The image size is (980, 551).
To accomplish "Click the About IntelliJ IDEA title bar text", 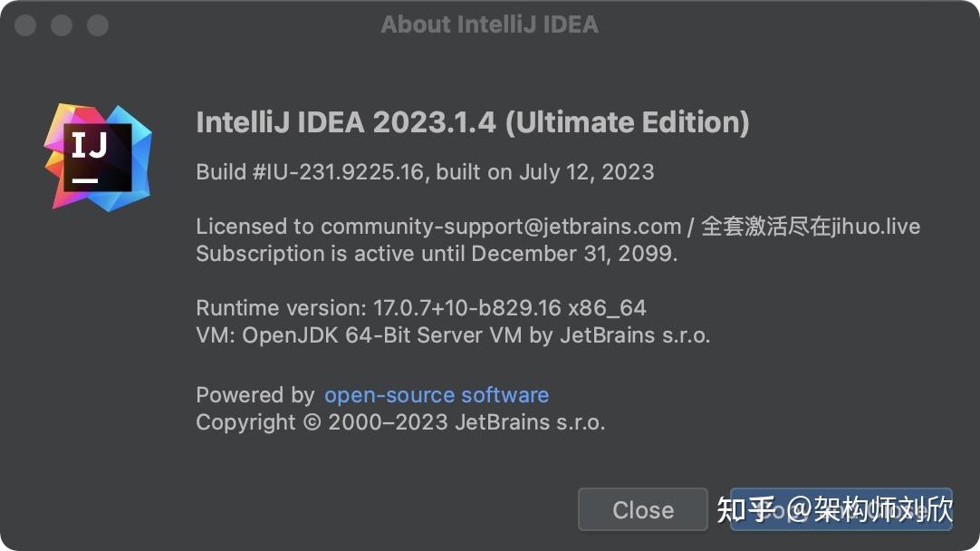I will pyautogui.click(x=489, y=24).
